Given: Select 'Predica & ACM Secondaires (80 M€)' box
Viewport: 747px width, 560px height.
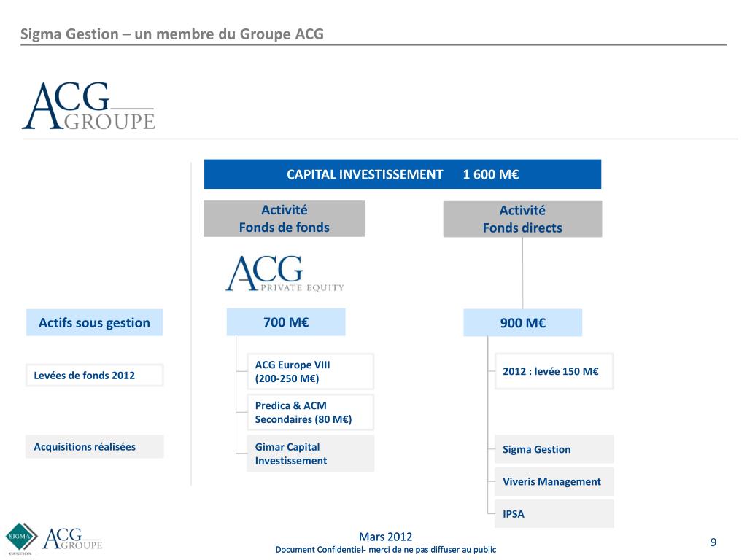Looking at the screenshot, I should tap(310, 413).
